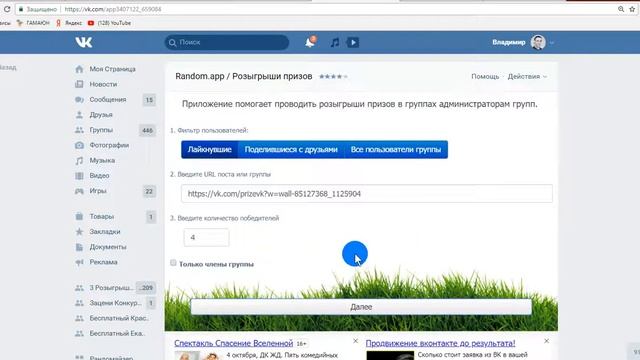Click the games counter badge 22
The width and height of the screenshot is (640, 360).
click(x=149, y=191)
